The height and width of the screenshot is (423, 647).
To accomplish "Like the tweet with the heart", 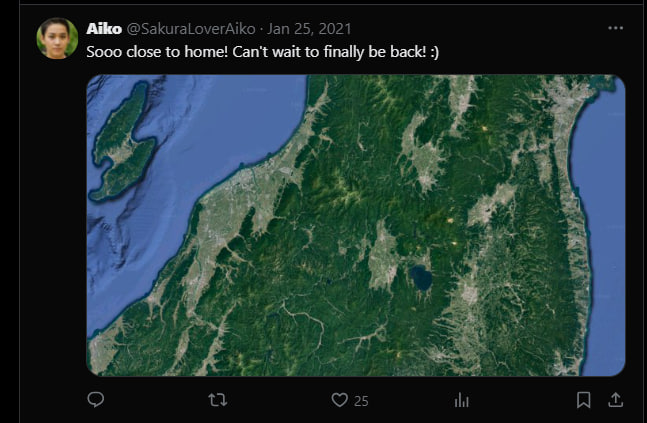I will pyautogui.click(x=339, y=400).
